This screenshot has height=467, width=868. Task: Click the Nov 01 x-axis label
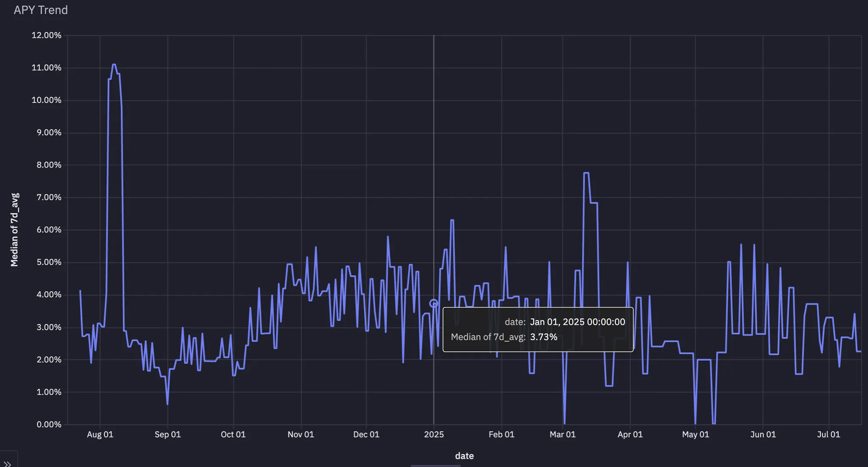tap(300, 435)
